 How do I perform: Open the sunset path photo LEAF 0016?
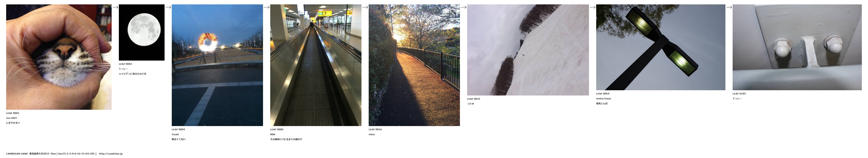[414, 65]
